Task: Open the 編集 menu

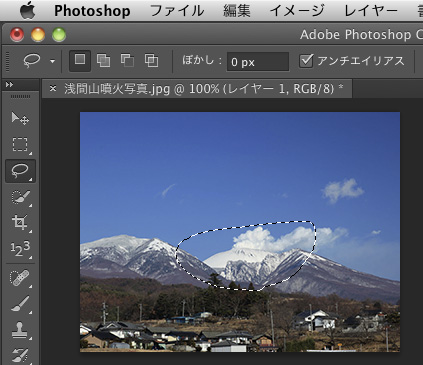Action: (237, 11)
